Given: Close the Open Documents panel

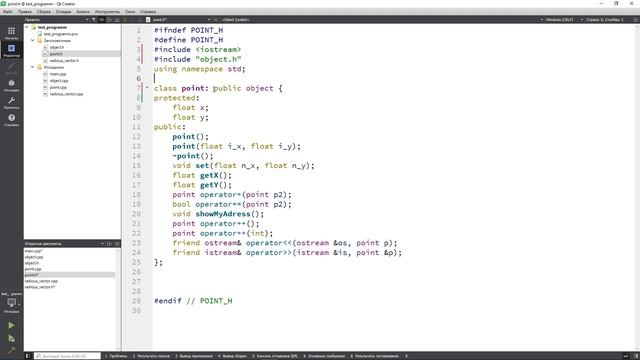Looking at the screenshot, I should coord(117,244).
